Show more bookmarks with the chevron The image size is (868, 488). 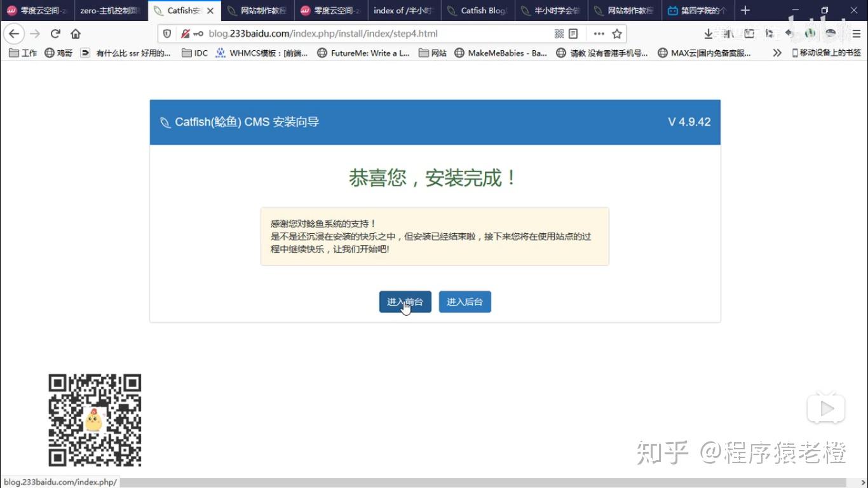(777, 53)
